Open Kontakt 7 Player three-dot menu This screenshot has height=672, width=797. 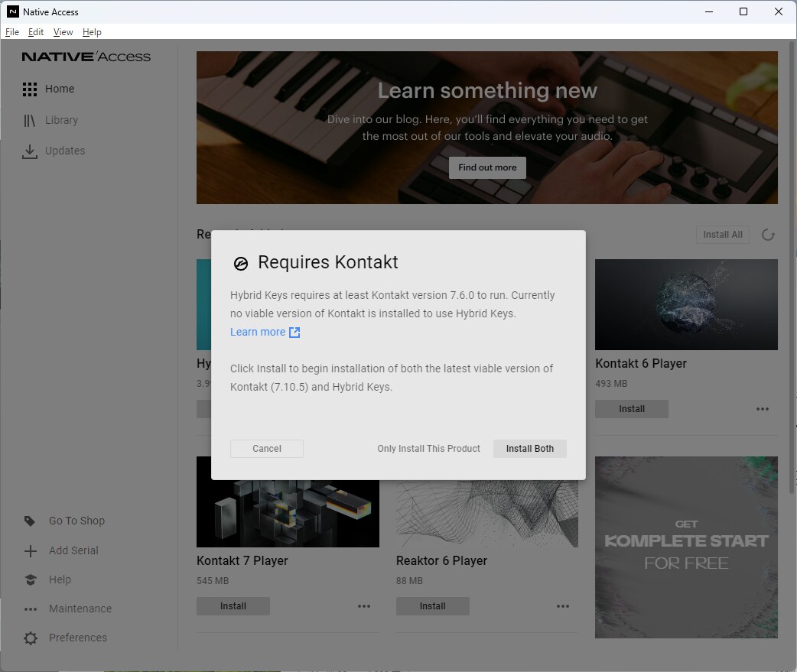click(363, 606)
